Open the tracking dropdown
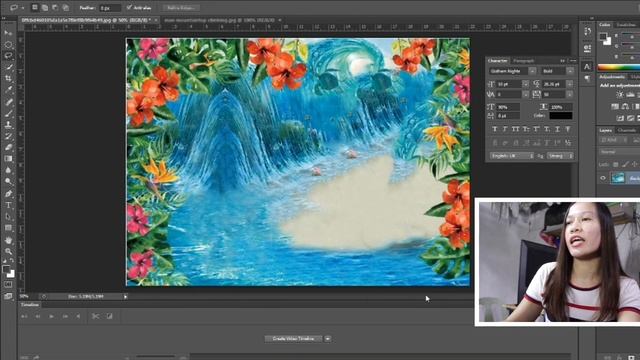Image resolution: width=640 pixels, height=360 pixels. pyautogui.click(x=570, y=94)
